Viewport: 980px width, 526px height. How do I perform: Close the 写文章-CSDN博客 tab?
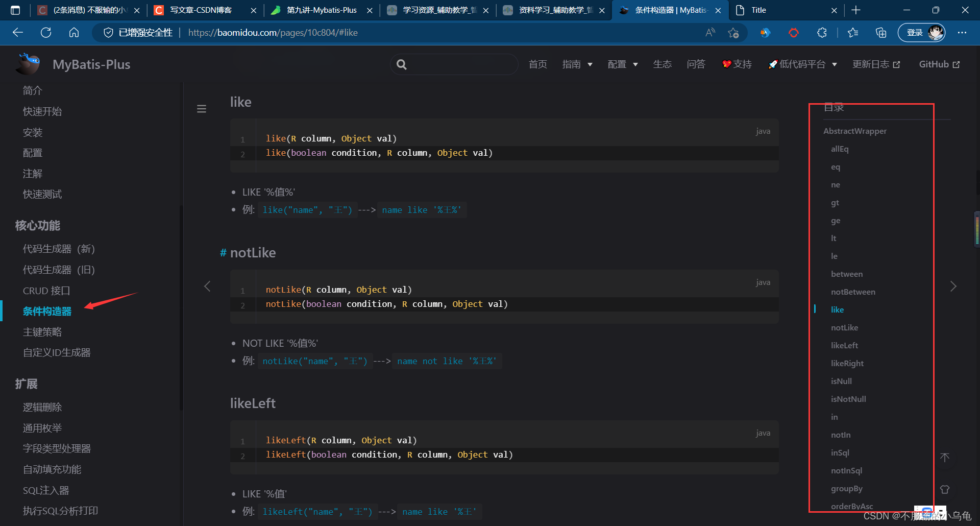coord(254,10)
